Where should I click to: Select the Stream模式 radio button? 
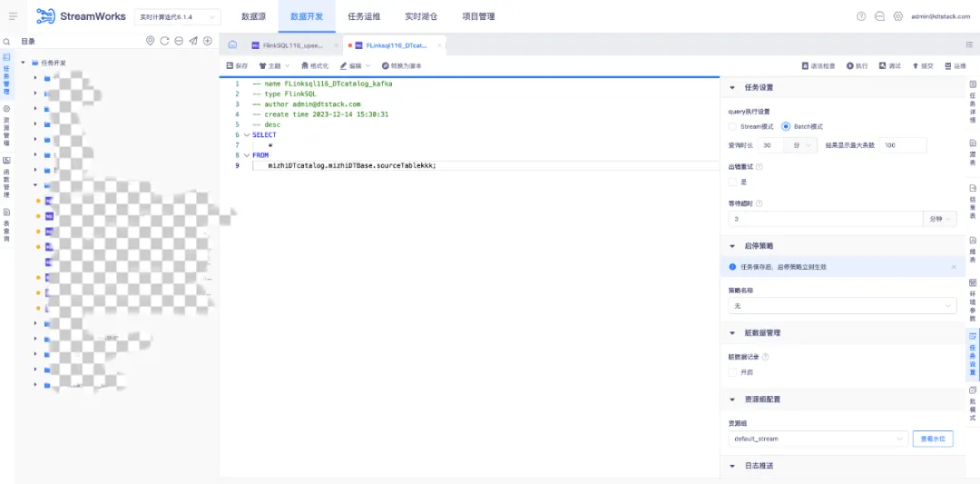[732, 126]
